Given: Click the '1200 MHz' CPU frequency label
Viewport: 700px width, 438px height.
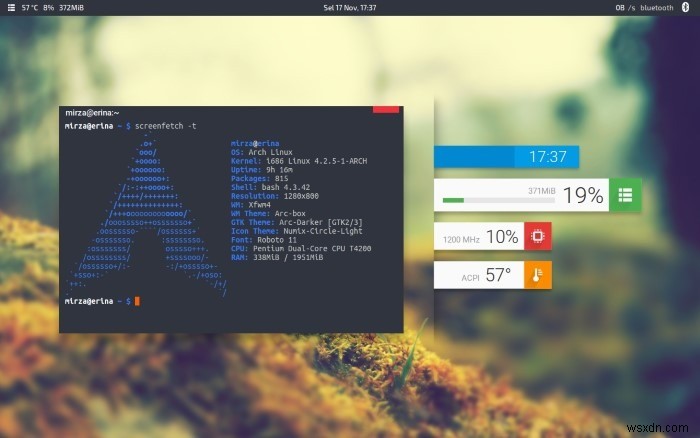Looking at the screenshot, I should [x=461, y=240].
